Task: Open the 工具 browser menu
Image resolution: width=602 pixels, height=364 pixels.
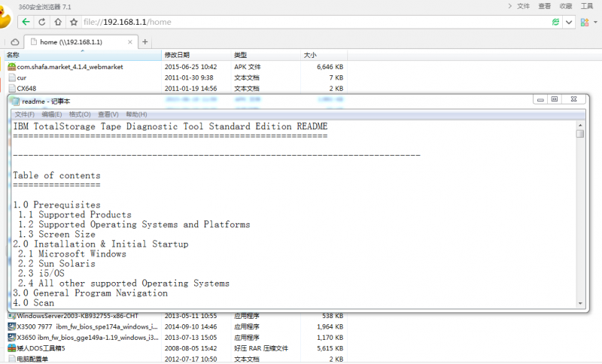Action: pos(587,6)
